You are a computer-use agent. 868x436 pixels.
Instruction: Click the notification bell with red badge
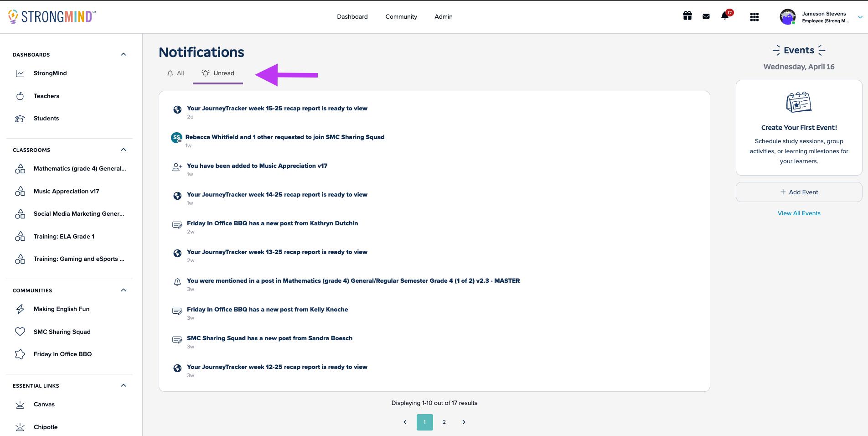pyautogui.click(x=725, y=16)
